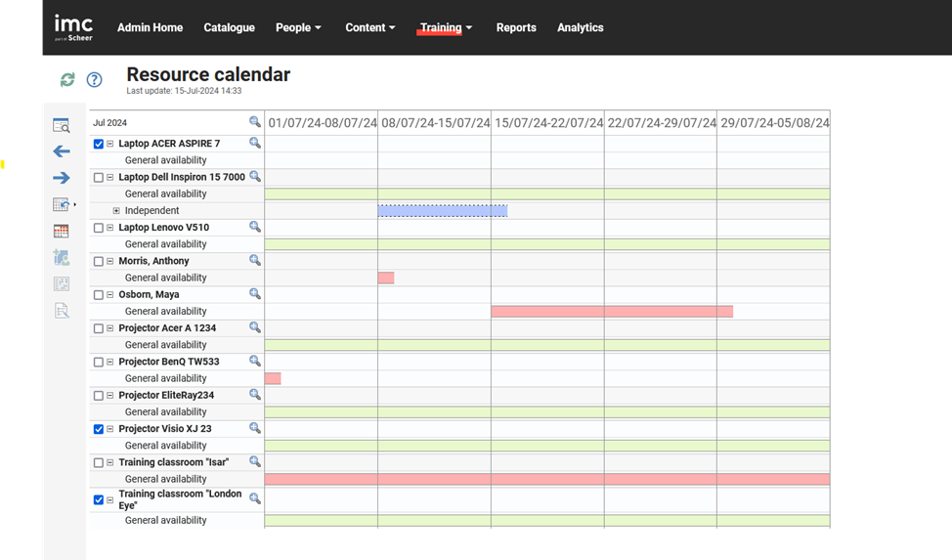
Task: Check the Morris, Anthony checkbox
Action: point(99,261)
